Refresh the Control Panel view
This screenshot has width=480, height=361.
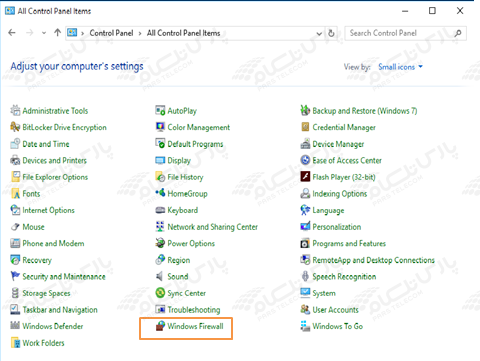point(331,33)
